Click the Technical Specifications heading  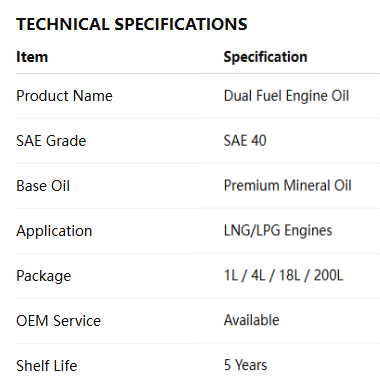click(x=132, y=24)
